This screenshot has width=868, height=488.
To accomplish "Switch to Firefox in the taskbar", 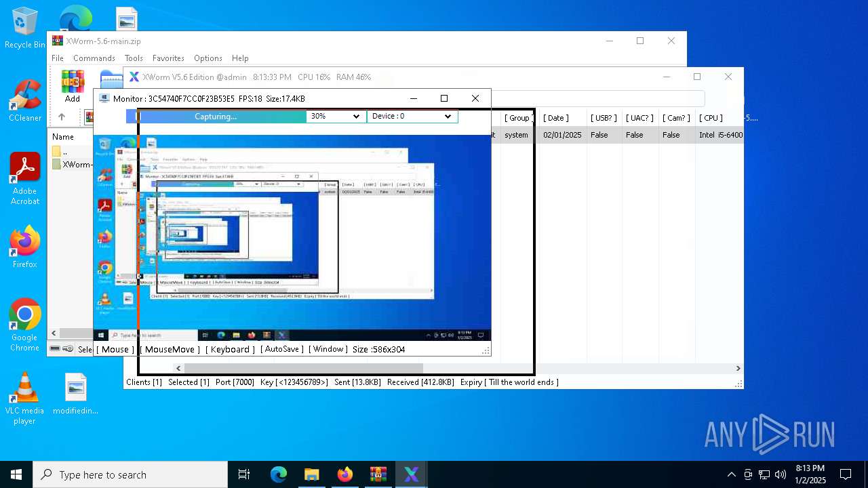I will (x=344, y=474).
